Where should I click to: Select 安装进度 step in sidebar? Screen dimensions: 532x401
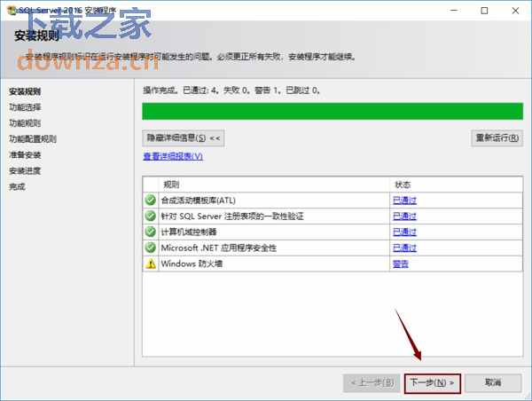pos(25,171)
